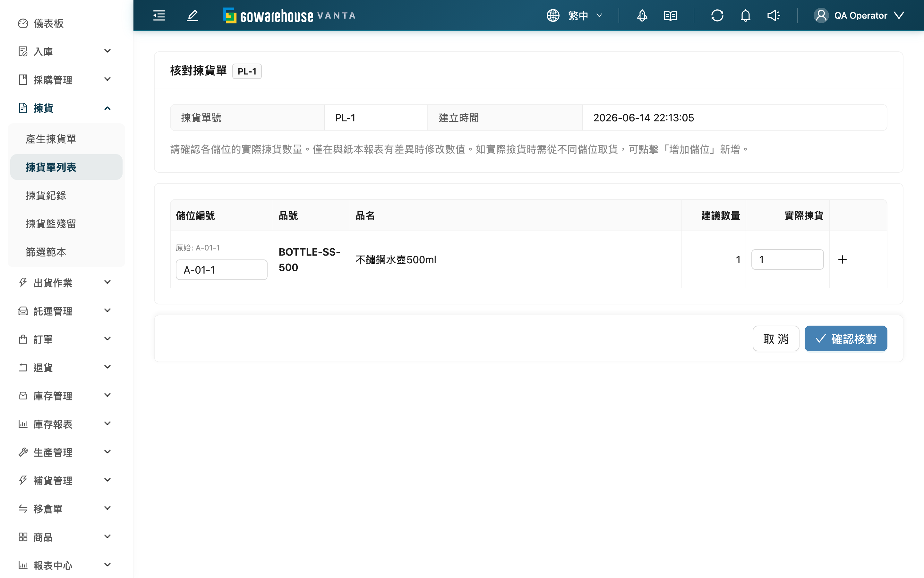Open 篩選範本 submenu item
The width and height of the screenshot is (924, 578).
click(66, 252)
